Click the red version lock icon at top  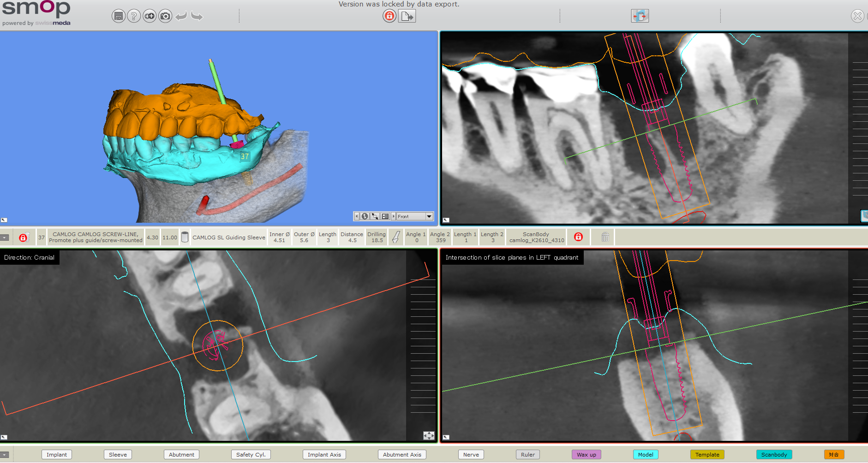click(x=389, y=17)
